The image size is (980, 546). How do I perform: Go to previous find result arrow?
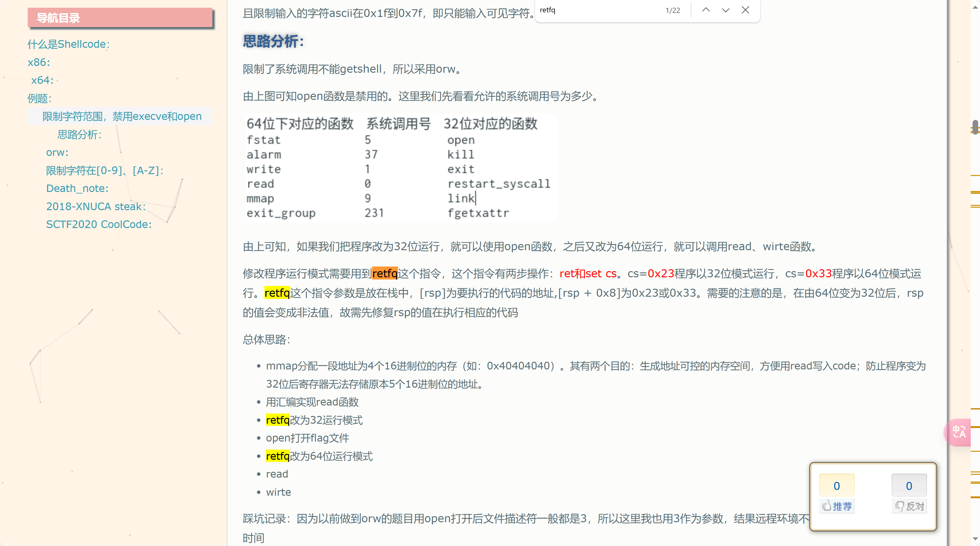706,10
